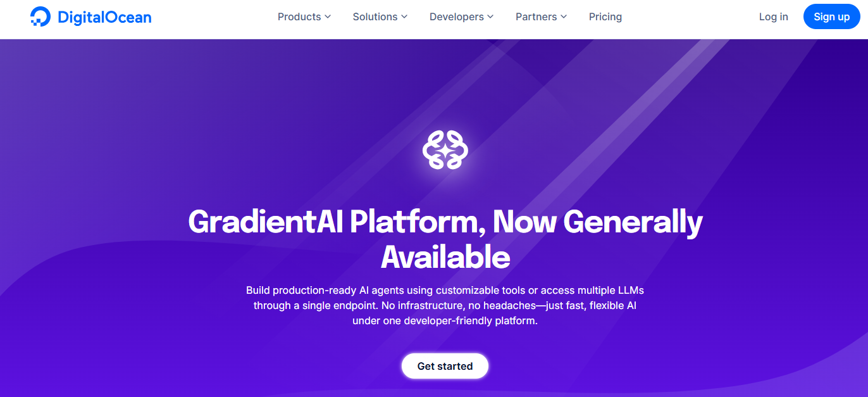
Task: Click the Products chevron arrow
Action: pyautogui.click(x=326, y=17)
